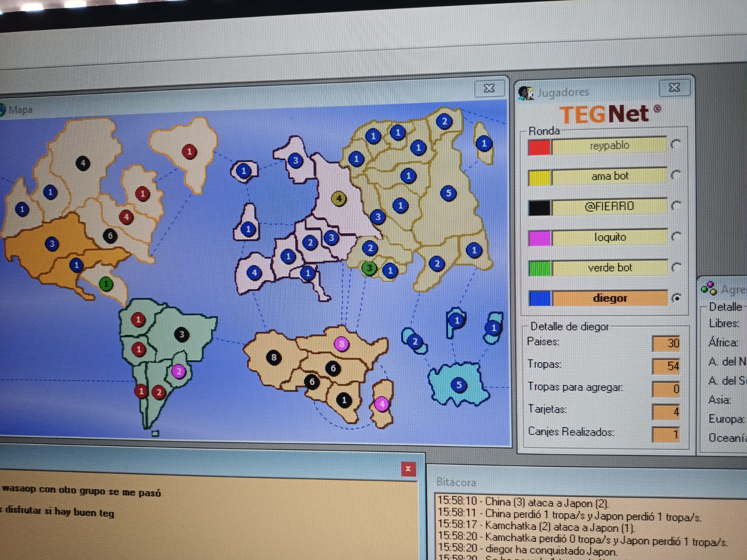Select the verde bot radio button
Screen dimensions: 747x560
pos(676,267)
